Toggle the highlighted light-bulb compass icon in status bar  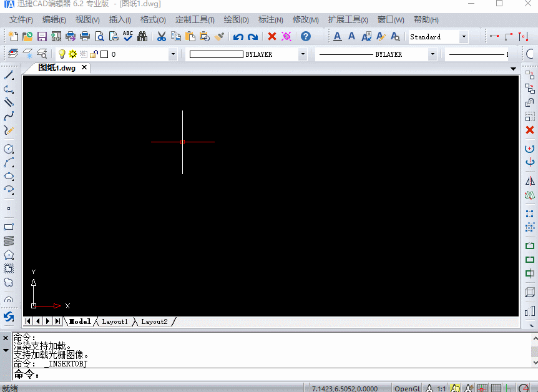455,388
